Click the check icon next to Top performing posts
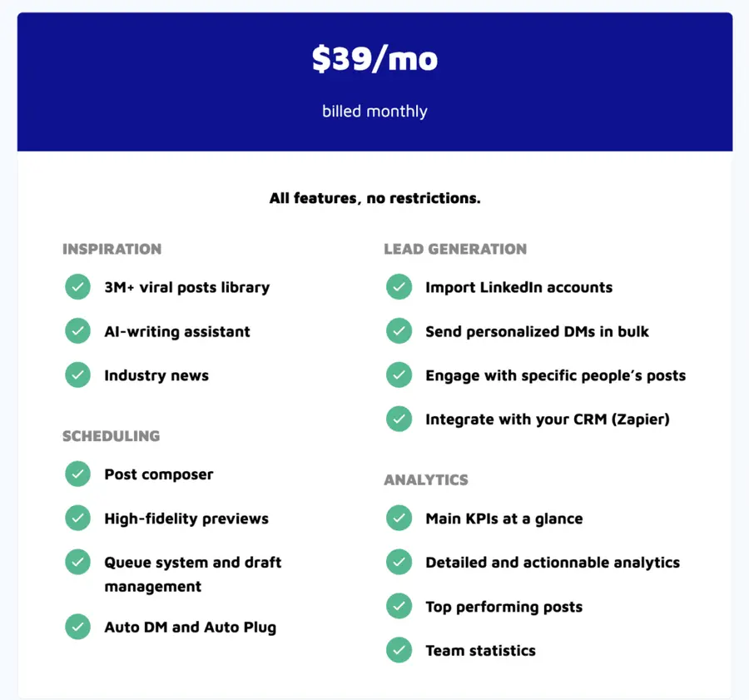Image resolution: width=749 pixels, height=700 pixels. pyautogui.click(x=399, y=606)
